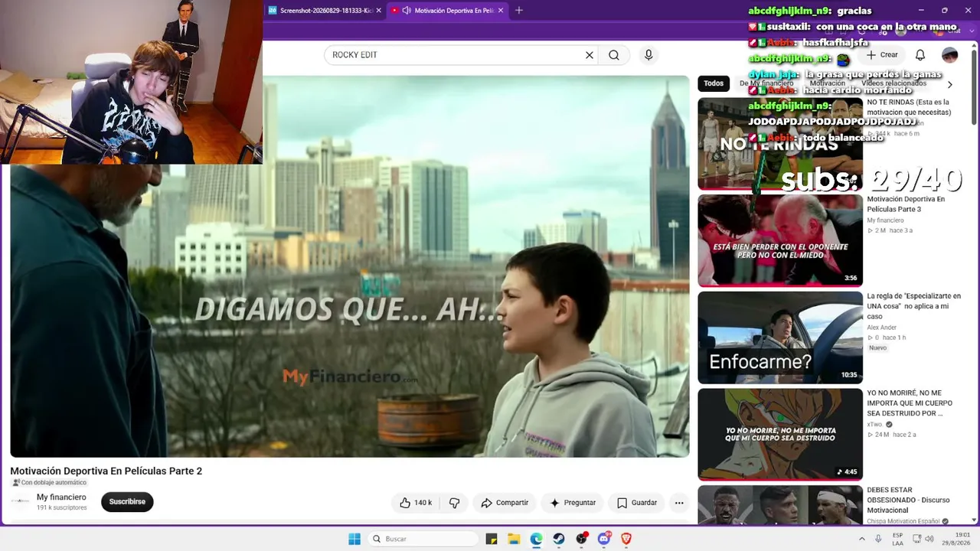Click the Crear create button
Viewport: 980px width, 551px height.
click(882, 55)
